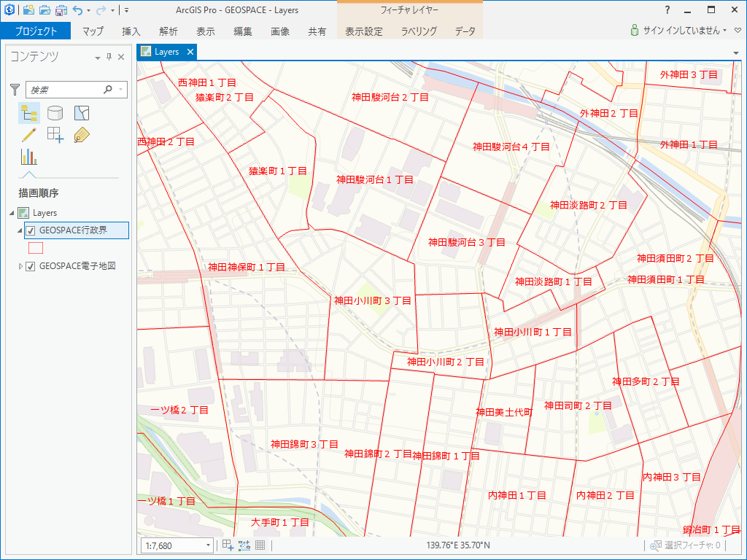Open the プロジェクト tab
This screenshot has height=560, width=747.
pos(36,31)
